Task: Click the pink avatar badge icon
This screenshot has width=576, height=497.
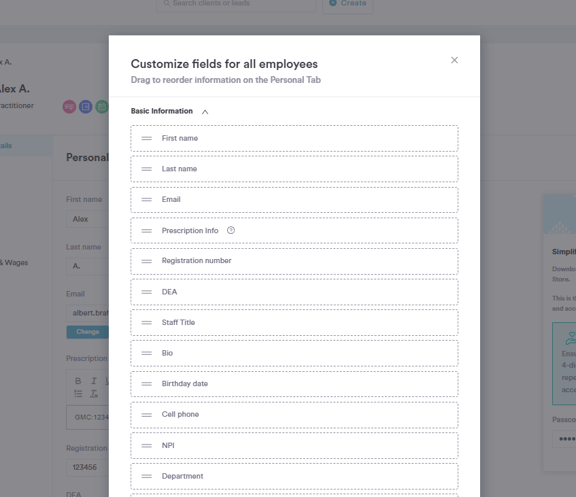Action: point(69,107)
